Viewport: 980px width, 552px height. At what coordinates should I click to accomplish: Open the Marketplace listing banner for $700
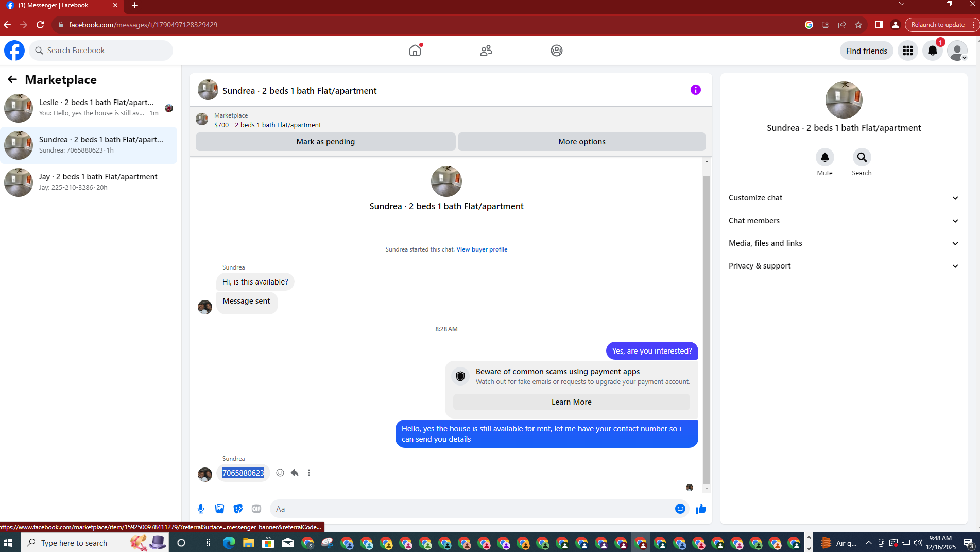click(451, 120)
